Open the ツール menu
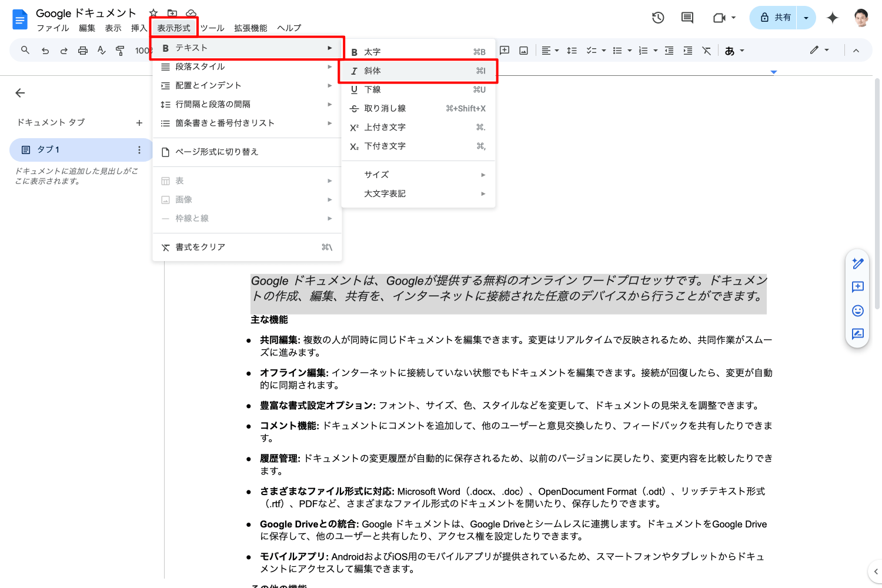Screen dimensions: 882x588 [212, 28]
